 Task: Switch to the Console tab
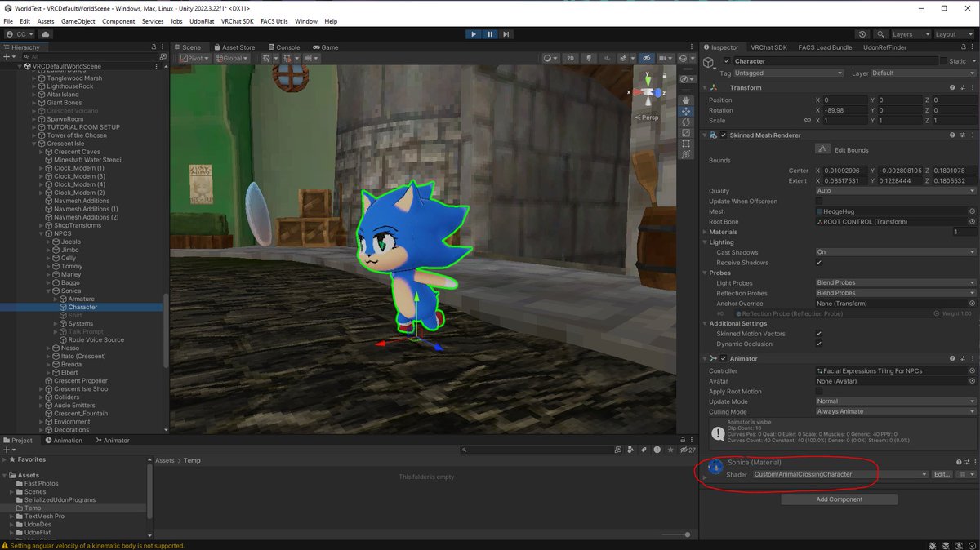coord(283,47)
